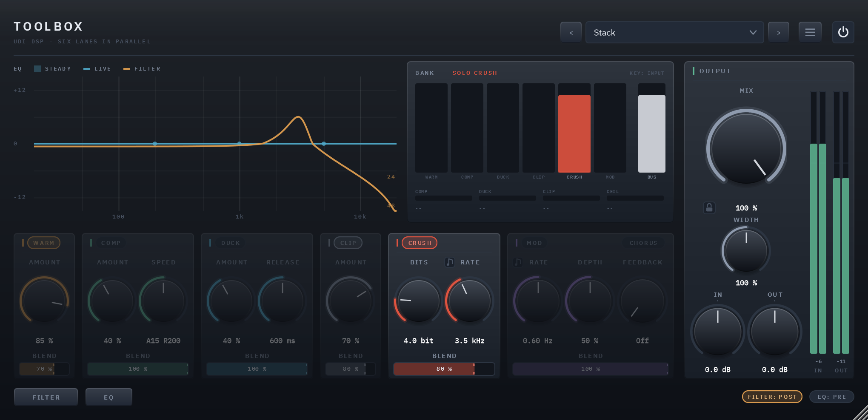The height and width of the screenshot is (420, 868).
Task: Toggle the mix lock icon
Action: pyautogui.click(x=709, y=207)
